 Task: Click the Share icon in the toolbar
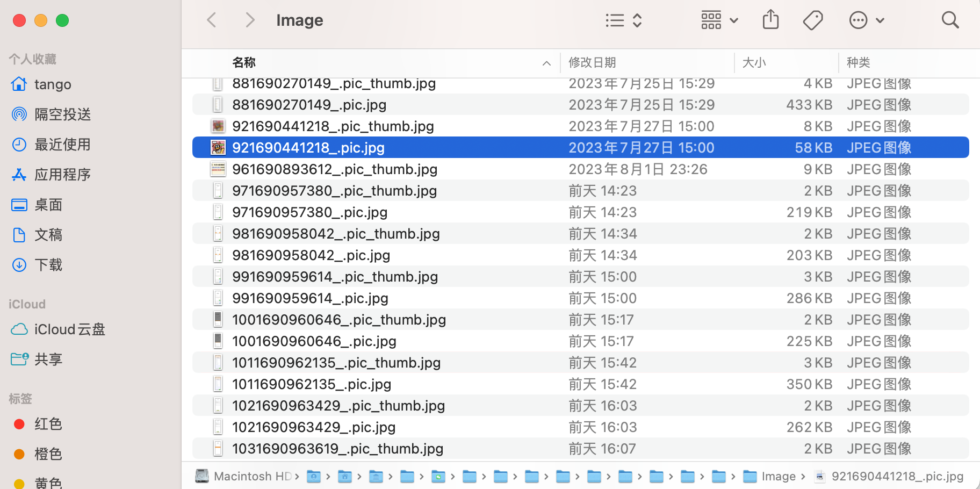point(770,20)
